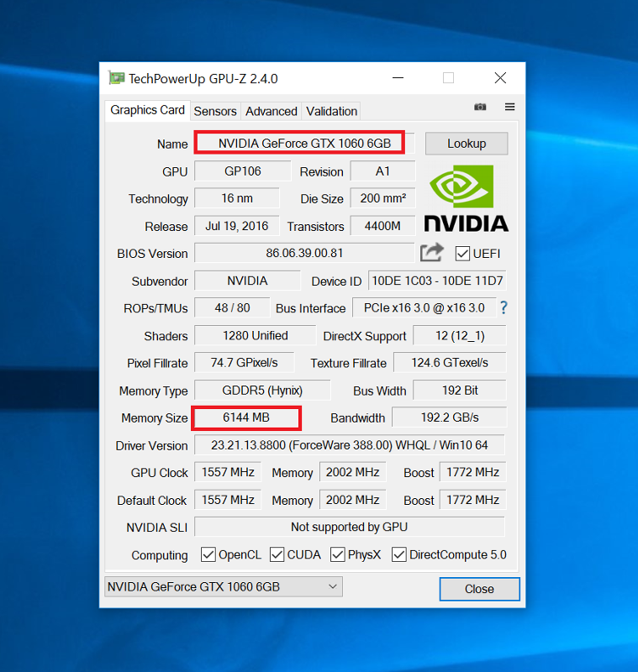Click the Memory Type GDDR5 (Hynix) field
Screen dimensions: 638x672
[x=262, y=391]
